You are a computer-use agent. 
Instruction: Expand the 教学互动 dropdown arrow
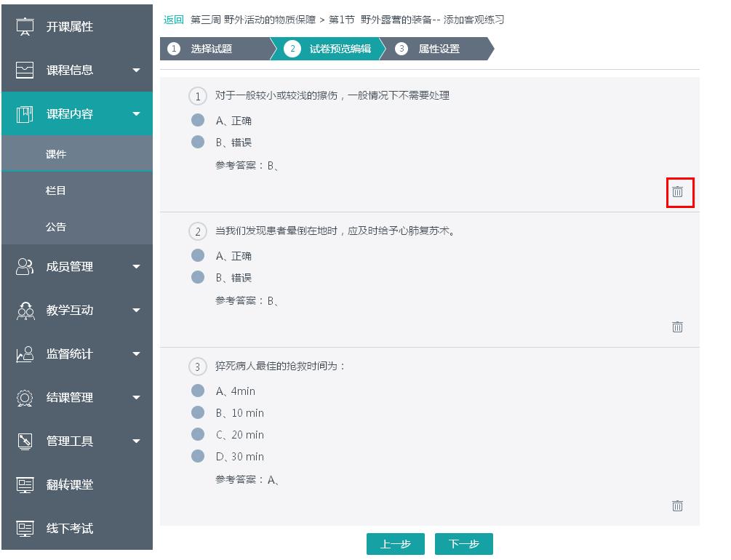click(x=136, y=311)
